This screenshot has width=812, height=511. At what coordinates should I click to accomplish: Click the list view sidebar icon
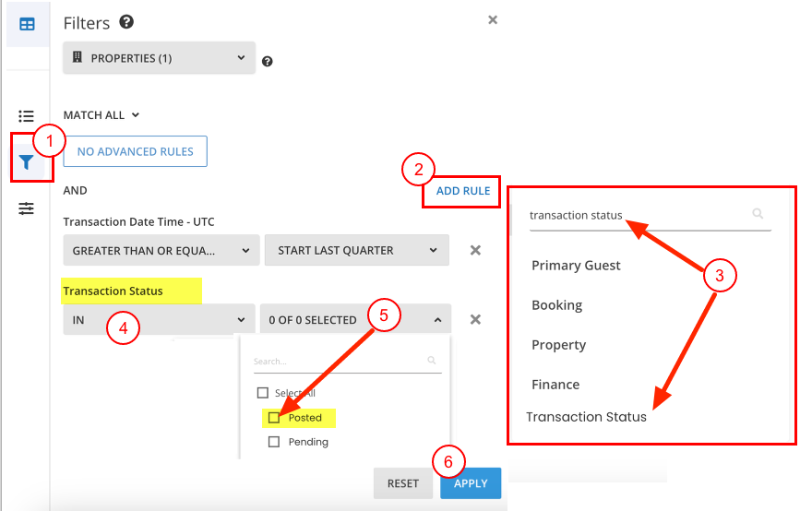(27, 116)
